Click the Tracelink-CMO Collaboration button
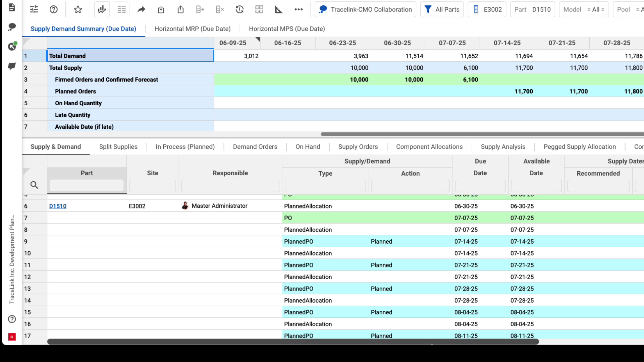 pyautogui.click(x=365, y=9)
